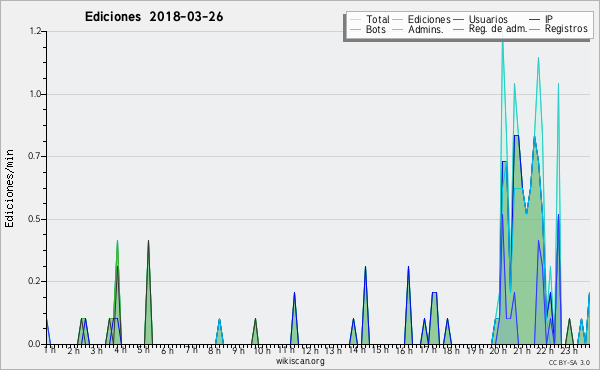Click the 5 h tick label
Image resolution: width=600 pixels, height=370 pixels.
(143, 350)
